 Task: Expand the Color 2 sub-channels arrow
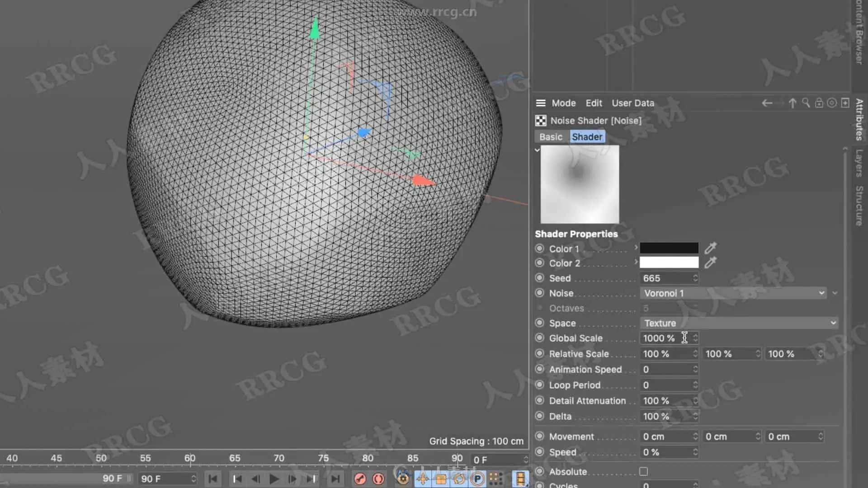pos(636,262)
